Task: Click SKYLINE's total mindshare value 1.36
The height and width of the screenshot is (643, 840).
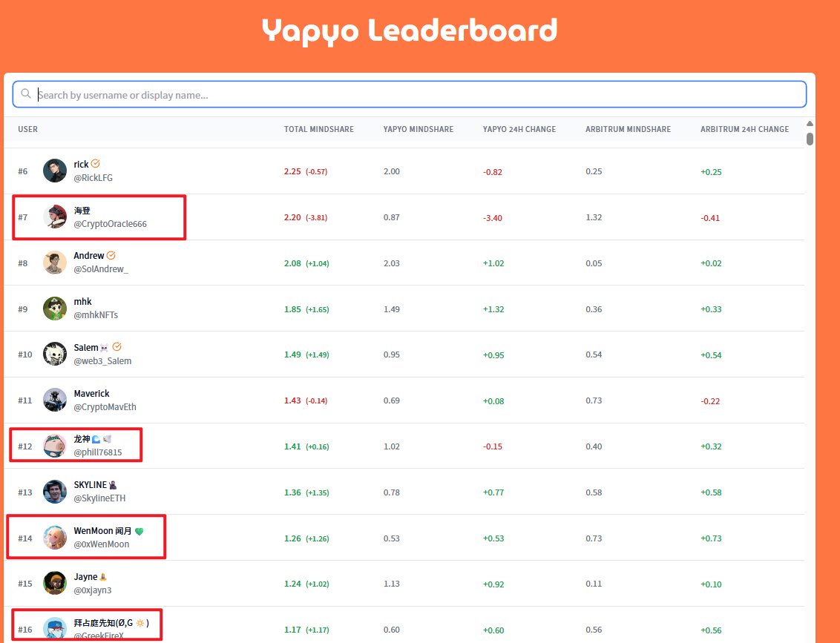Action: click(x=292, y=492)
